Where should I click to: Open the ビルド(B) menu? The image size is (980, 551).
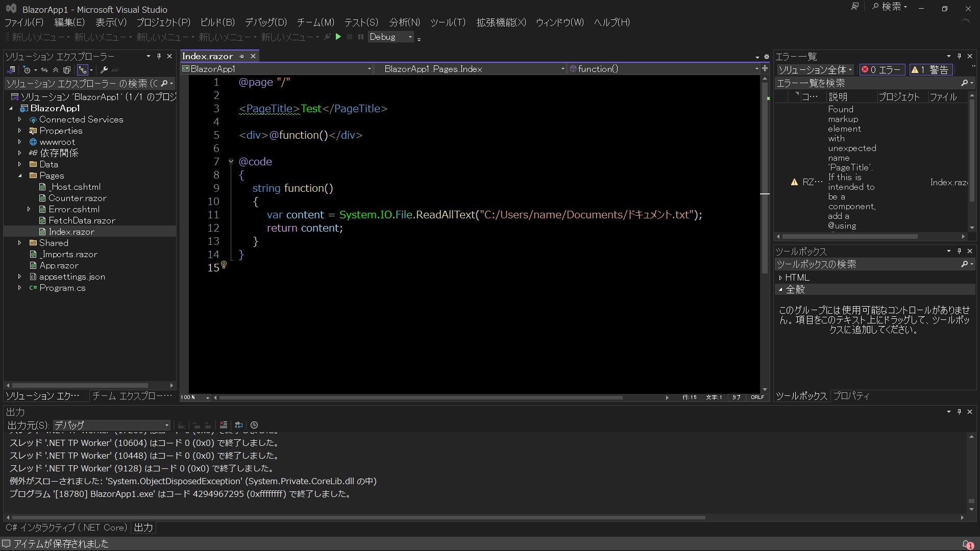pyautogui.click(x=217, y=22)
